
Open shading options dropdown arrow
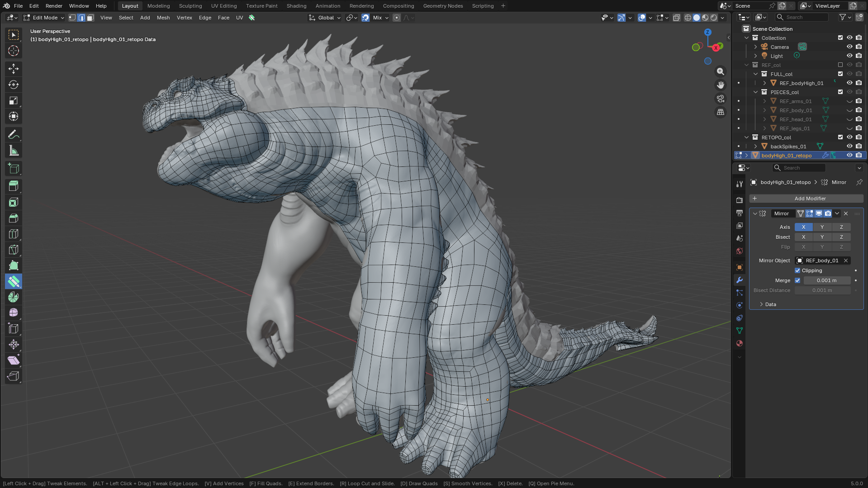[722, 18]
